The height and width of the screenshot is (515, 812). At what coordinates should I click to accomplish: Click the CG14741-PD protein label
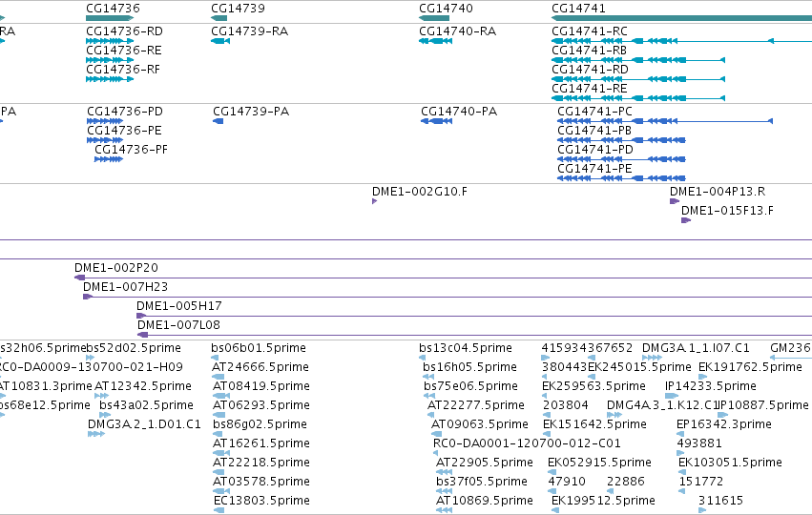point(595,150)
